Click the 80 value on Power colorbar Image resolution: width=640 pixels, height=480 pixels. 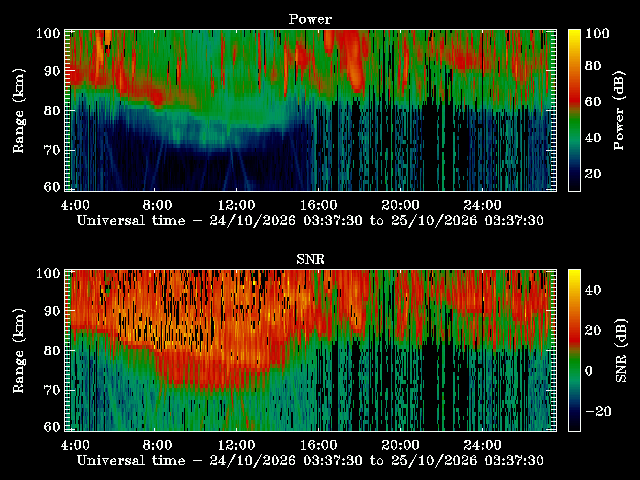tap(593, 66)
